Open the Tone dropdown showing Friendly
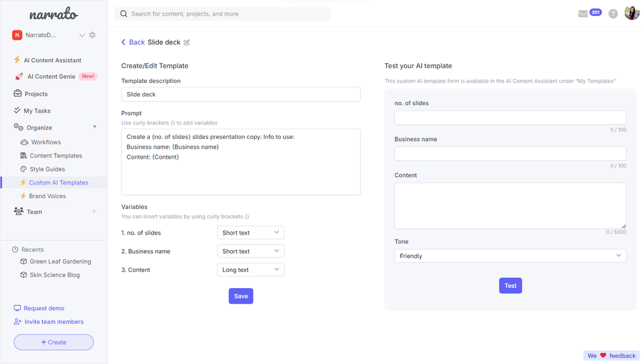 click(510, 256)
